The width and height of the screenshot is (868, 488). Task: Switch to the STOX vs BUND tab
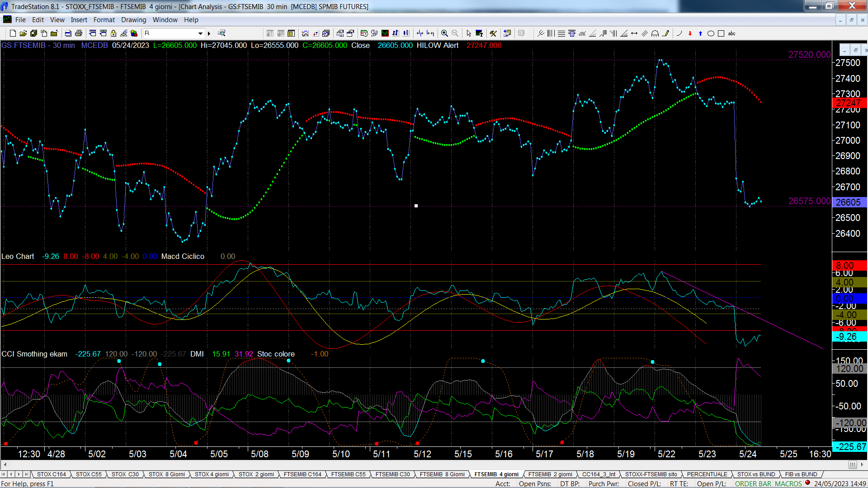pyautogui.click(x=756, y=474)
